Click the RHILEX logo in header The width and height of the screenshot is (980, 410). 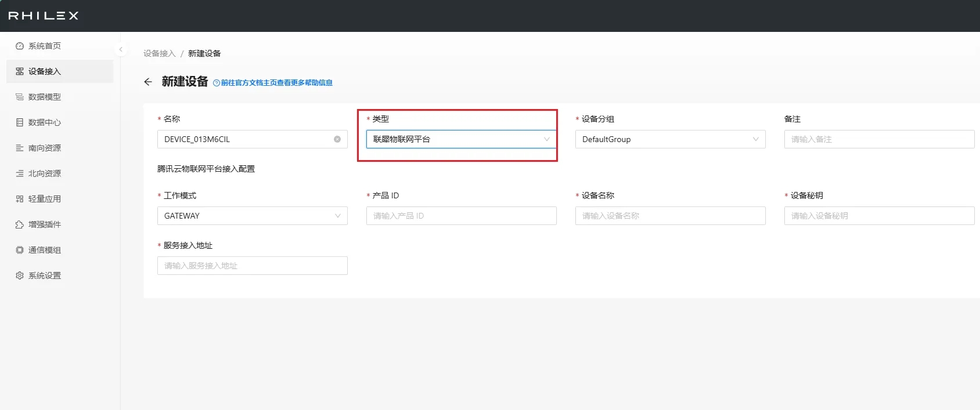[x=44, y=16]
